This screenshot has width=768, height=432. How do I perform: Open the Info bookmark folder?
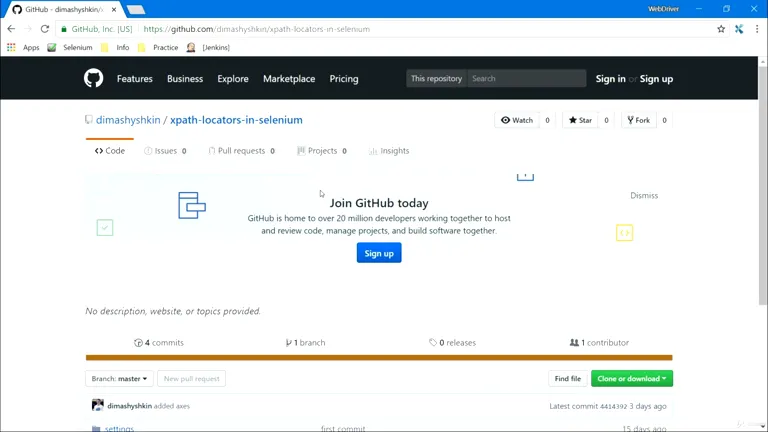[x=115, y=48]
